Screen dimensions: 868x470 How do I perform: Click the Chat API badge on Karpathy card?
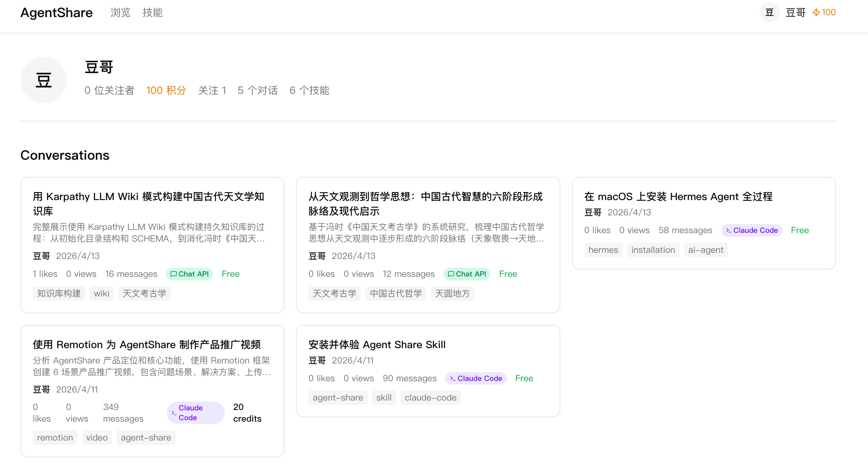pos(189,274)
